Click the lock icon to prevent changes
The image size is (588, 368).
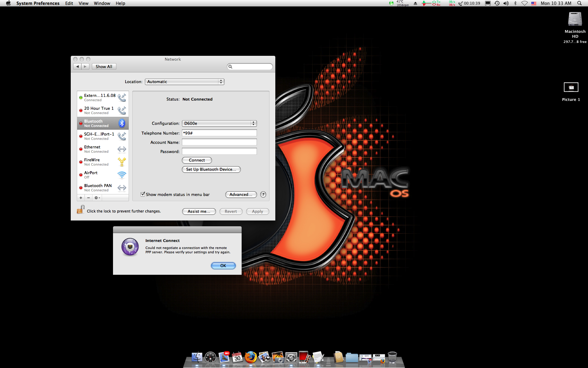81,210
